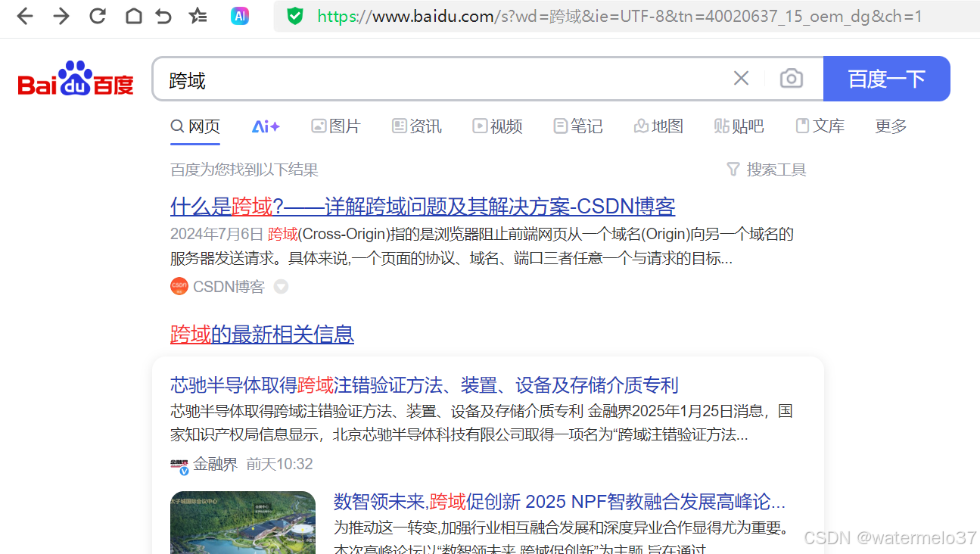This screenshot has height=554, width=980.
Task: Click the 百度为您找到以下结果 text
Action: coord(244,170)
